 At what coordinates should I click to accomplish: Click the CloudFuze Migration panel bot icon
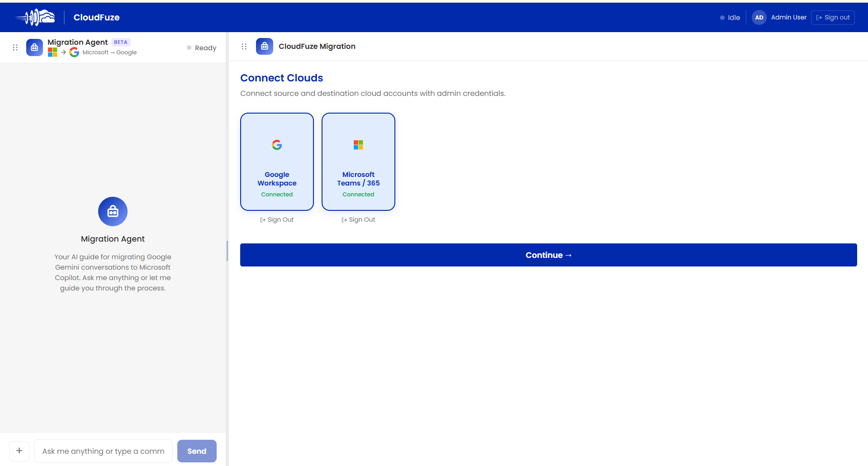click(x=265, y=47)
